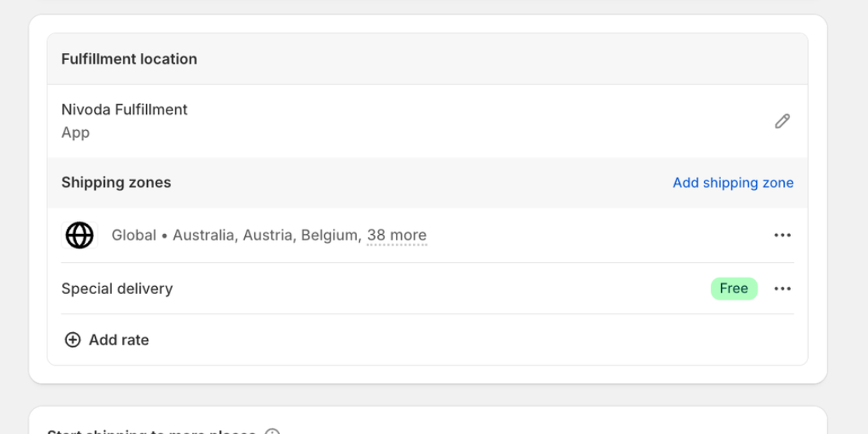Click the plus circle icon beside Add rate
Viewport: 868px width, 434px height.
[72, 340]
